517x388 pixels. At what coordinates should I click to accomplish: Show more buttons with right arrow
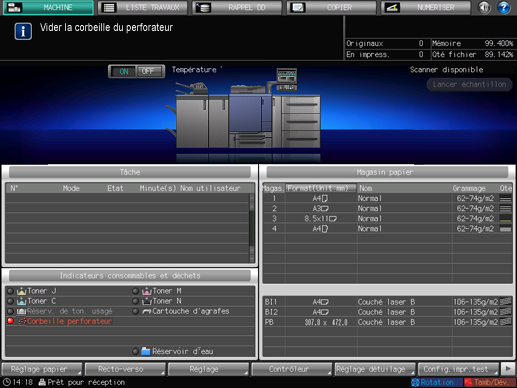(x=508, y=369)
